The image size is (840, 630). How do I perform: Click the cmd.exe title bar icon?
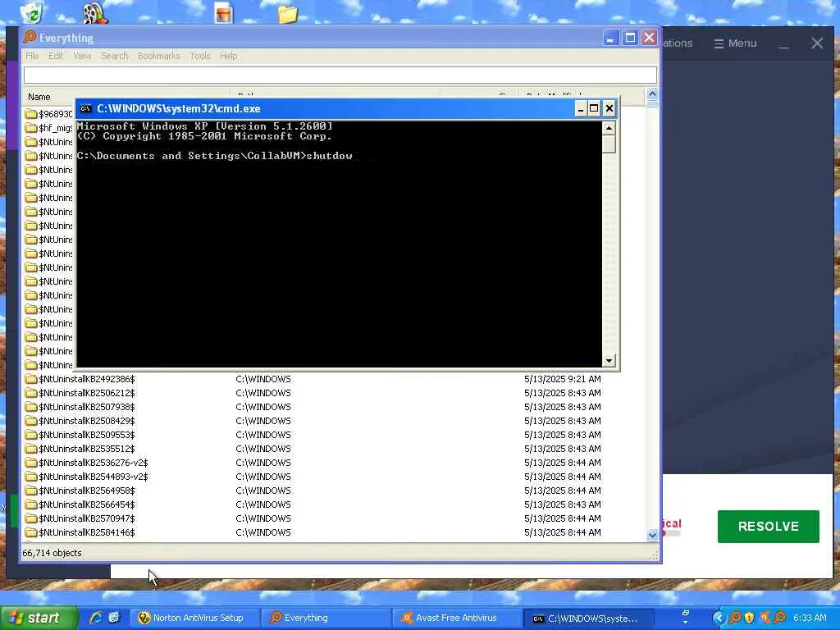85,109
